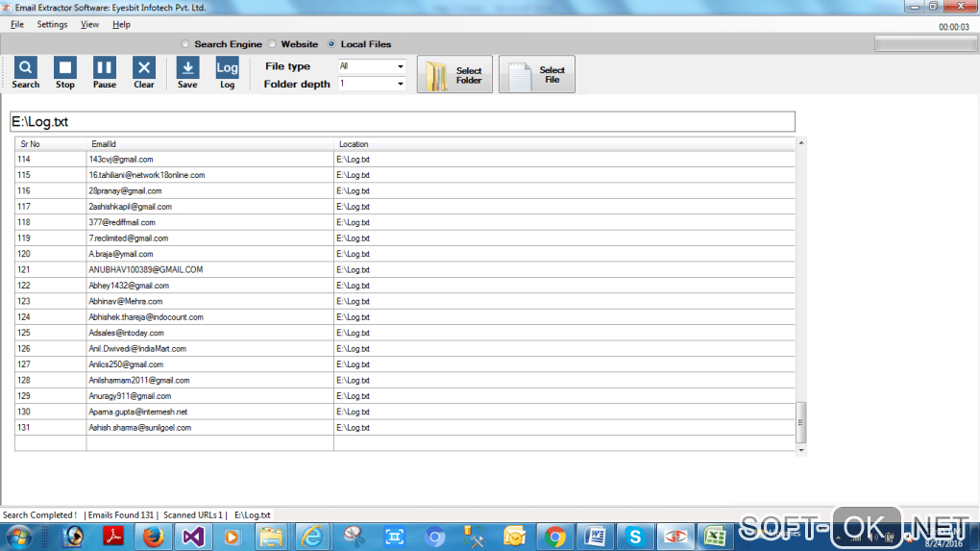The height and width of the screenshot is (551, 980).
Task: Open Internet Explorer from the taskbar
Action: [x=312, y=538]
